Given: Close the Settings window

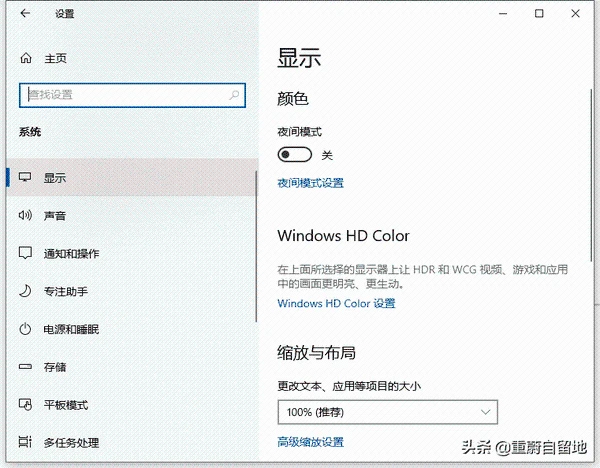Looking at the screenshot, I should [575, 14].
